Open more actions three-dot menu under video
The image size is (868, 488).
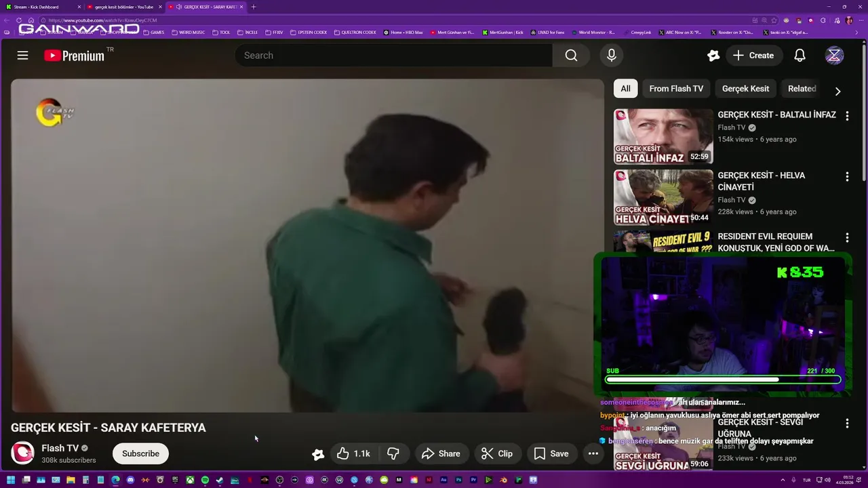tap(593, 453)
